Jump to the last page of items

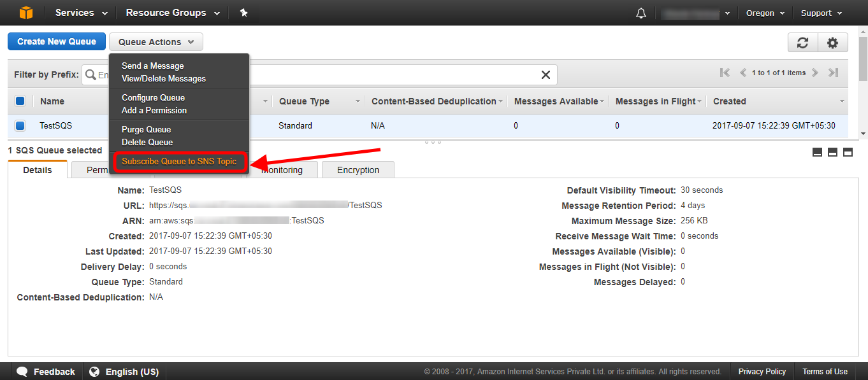click(833, 73)
